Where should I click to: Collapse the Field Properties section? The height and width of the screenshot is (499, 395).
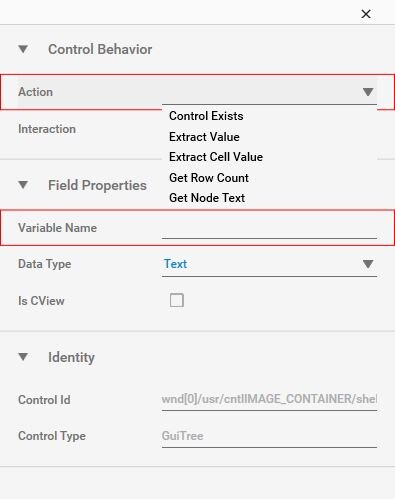[x=23, y=185]
